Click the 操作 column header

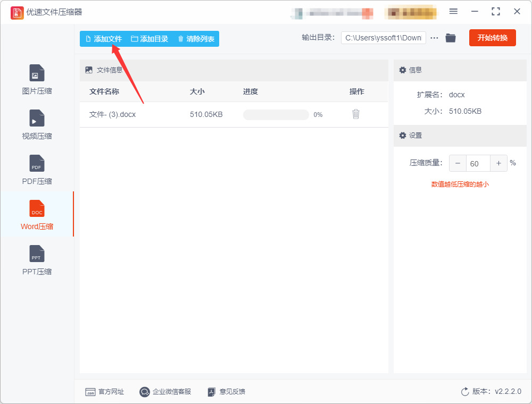(x=357, y=91)
